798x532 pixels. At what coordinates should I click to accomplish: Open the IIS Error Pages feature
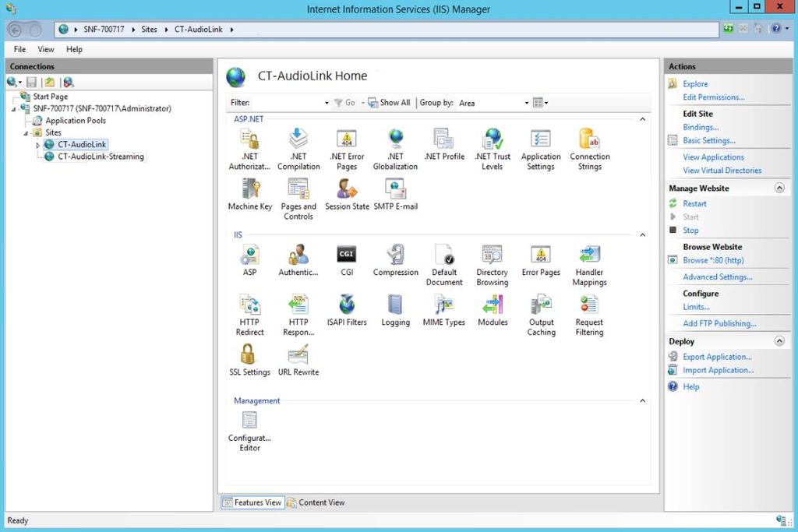(x=541, y=260)
